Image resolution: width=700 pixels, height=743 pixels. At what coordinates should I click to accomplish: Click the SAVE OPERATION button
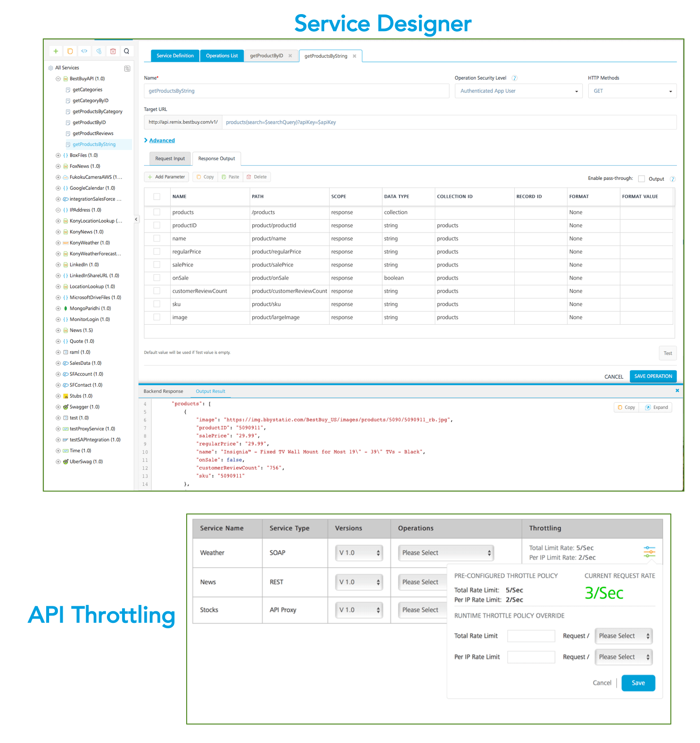(x=653, y=376)
